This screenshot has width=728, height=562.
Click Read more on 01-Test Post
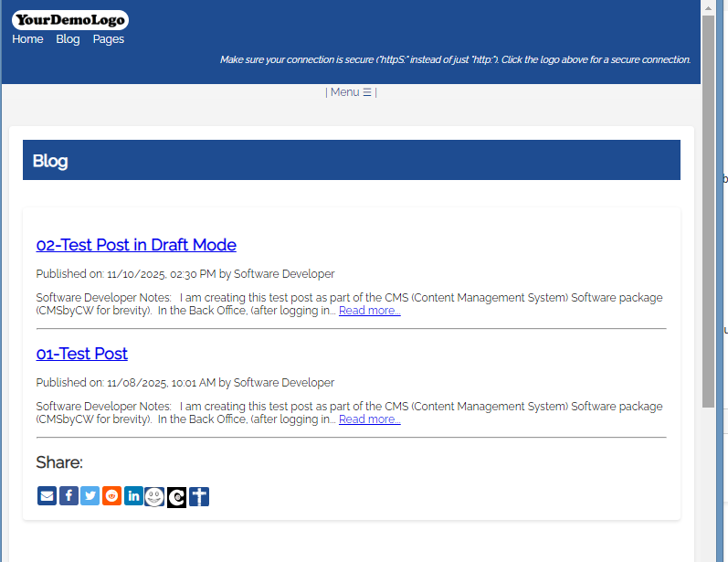tap(369, 419)
